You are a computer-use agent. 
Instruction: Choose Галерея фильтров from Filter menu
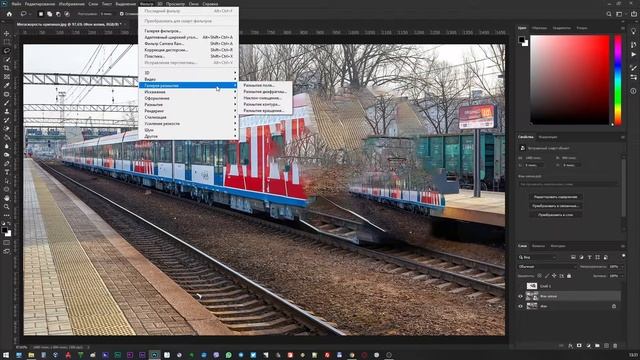tap(162, 31)
